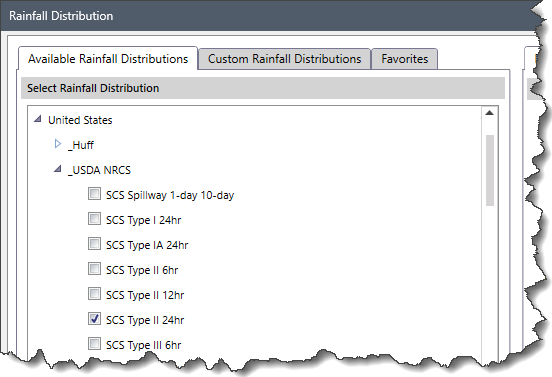Click the SCS Type II 12hr text
Image resolution: width=552 pixels, height=377 pixels.
coord(145,295)
